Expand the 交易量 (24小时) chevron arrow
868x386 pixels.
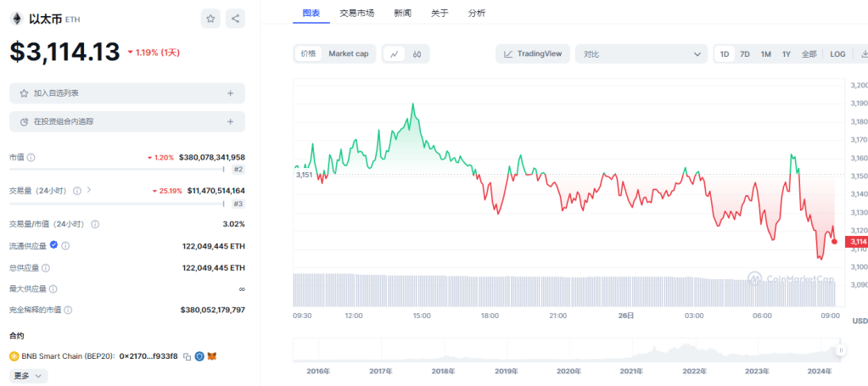coord(88,191)
